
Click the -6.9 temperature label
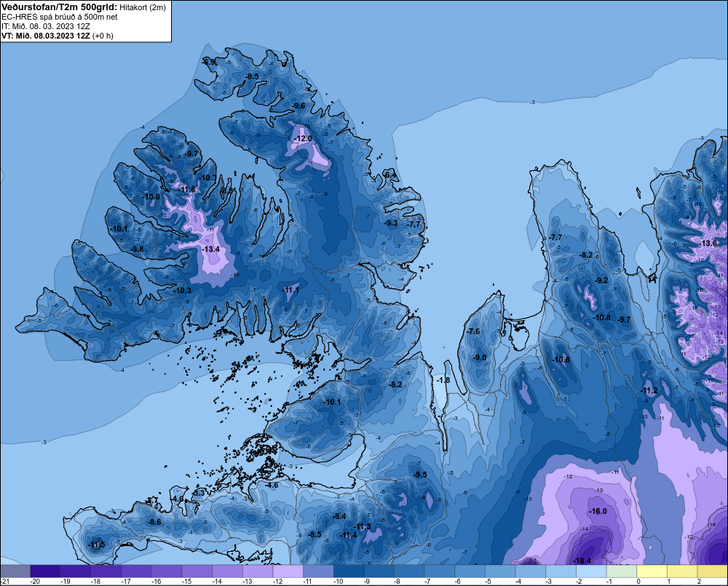point(209,62)
